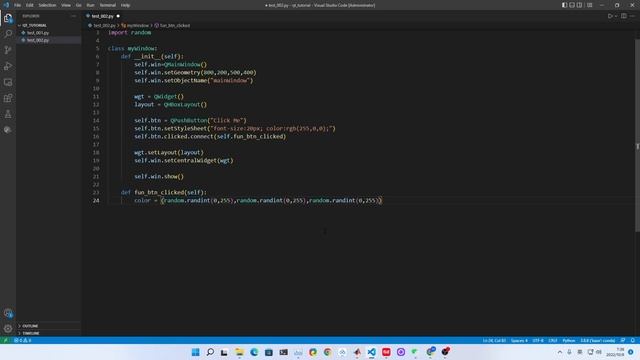Viewport: 640px width, 360px height.
Task: Open the status bar notifications bell
Action: [x=633, y=340]
